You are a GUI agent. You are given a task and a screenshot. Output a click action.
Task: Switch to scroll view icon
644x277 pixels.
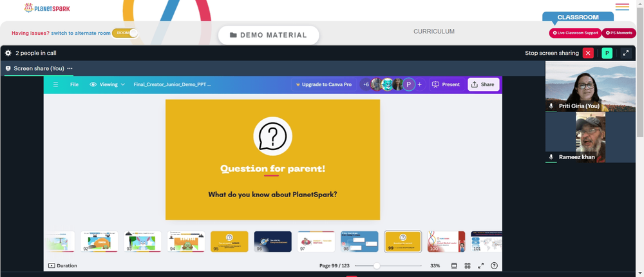tap(454, 266)
